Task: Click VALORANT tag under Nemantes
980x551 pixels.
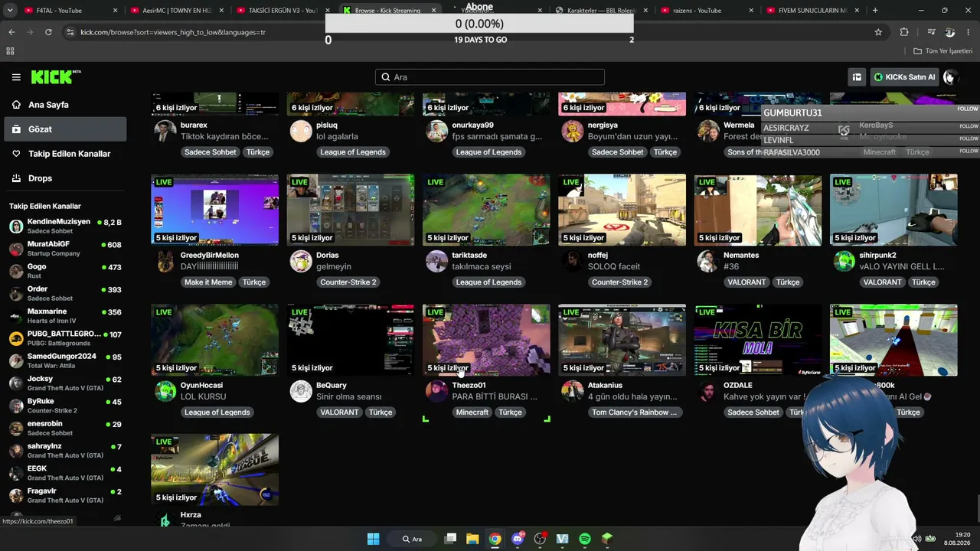Action: coord(746,282)
